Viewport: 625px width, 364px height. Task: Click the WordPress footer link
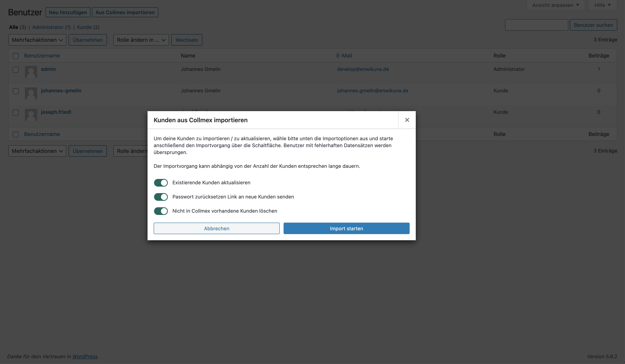click(85, 356)
